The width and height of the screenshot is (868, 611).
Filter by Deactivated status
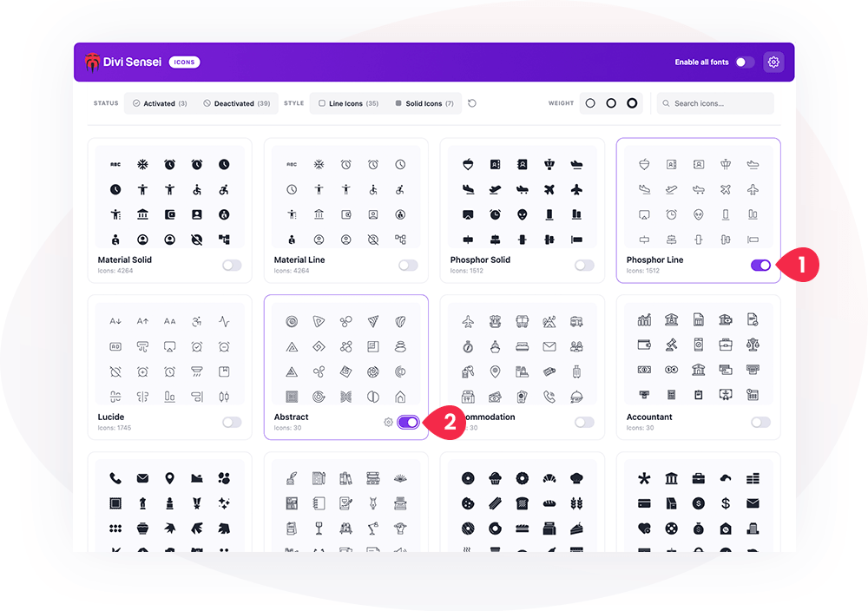click(237, 103)
